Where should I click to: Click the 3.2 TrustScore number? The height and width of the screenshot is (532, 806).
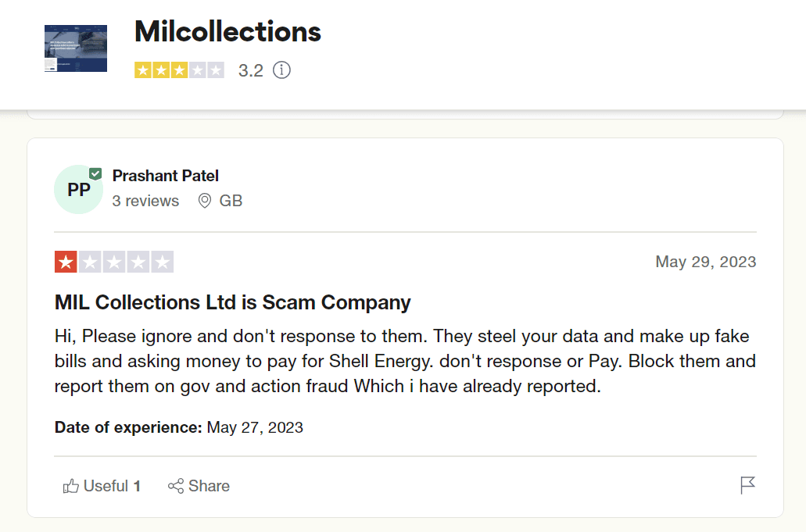click(251, 70)
